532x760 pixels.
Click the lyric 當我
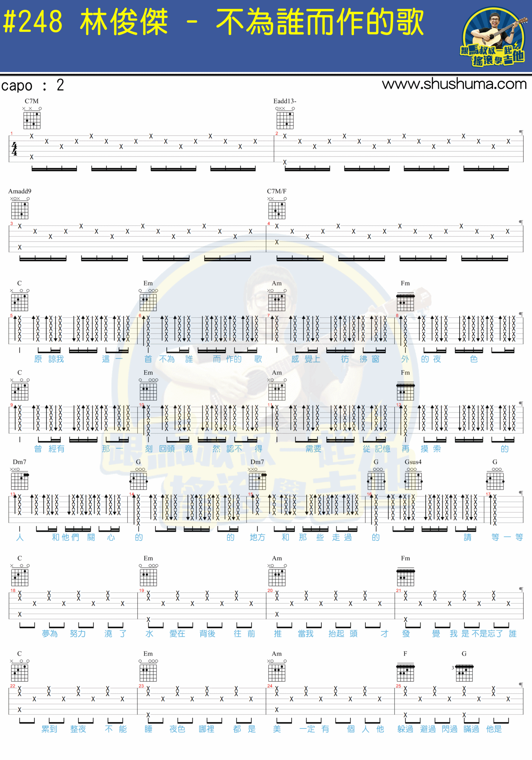306,633
